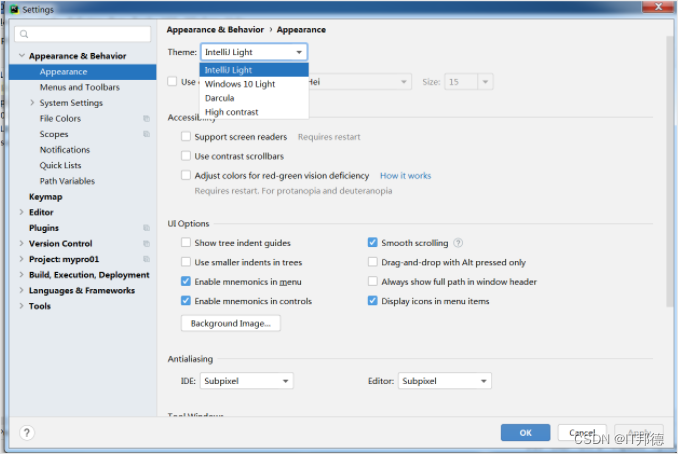679x455 pixels.
Task: Click the Version Control project-level icon
Action: (x=146, y=244)
